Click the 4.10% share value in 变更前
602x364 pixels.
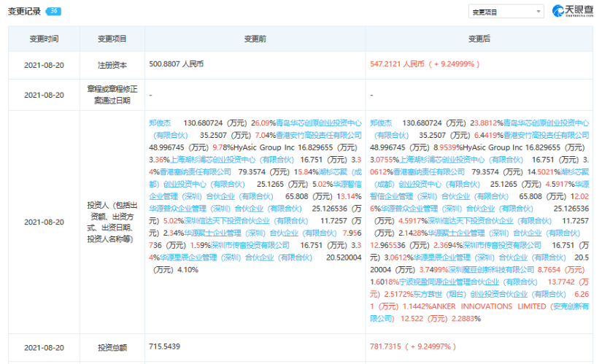188,270
